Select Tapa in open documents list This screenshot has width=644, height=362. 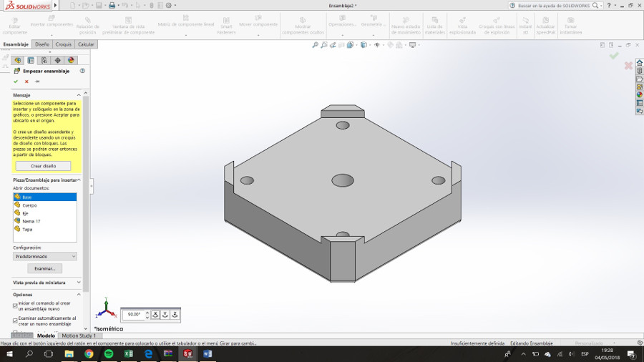click(x=45, y=230)
